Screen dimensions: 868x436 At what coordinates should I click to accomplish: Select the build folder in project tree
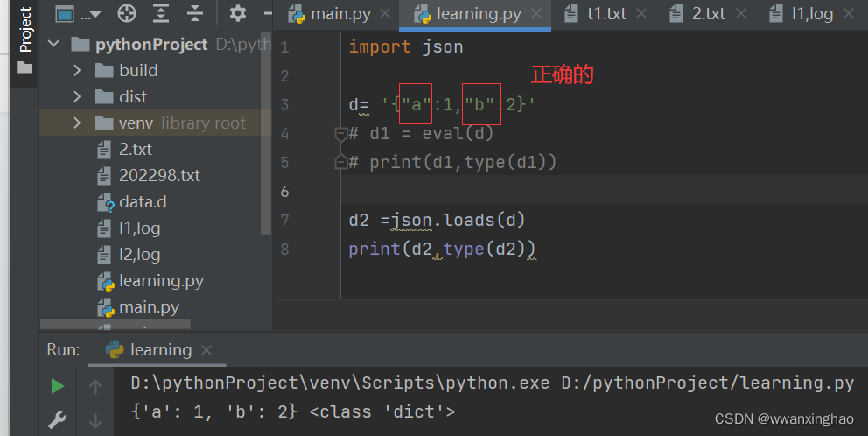(x=138, y=70)
